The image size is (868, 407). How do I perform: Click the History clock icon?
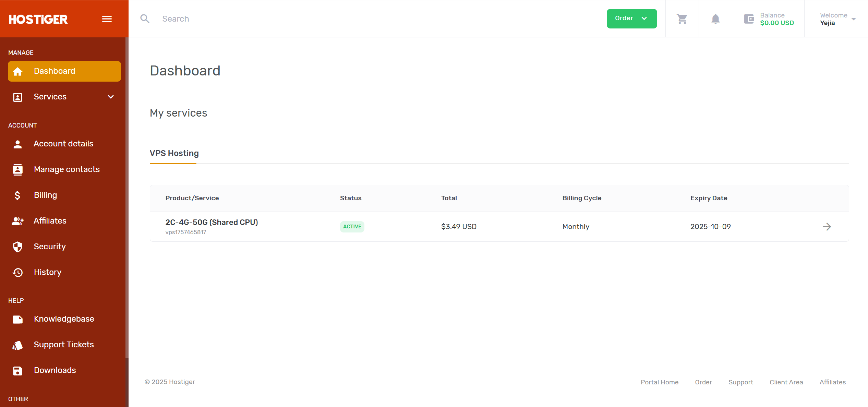pos(17,273)
